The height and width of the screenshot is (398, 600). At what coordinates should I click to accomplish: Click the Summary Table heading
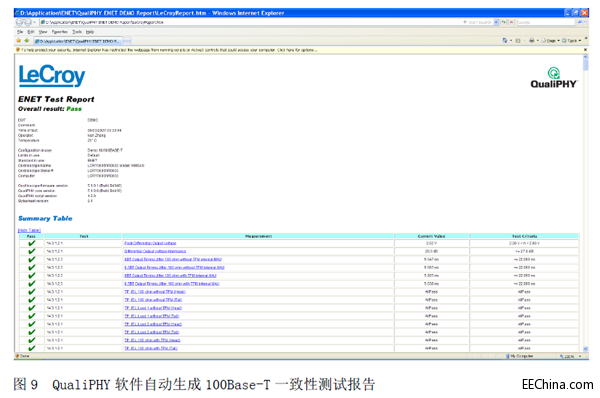tap(45, 219)
